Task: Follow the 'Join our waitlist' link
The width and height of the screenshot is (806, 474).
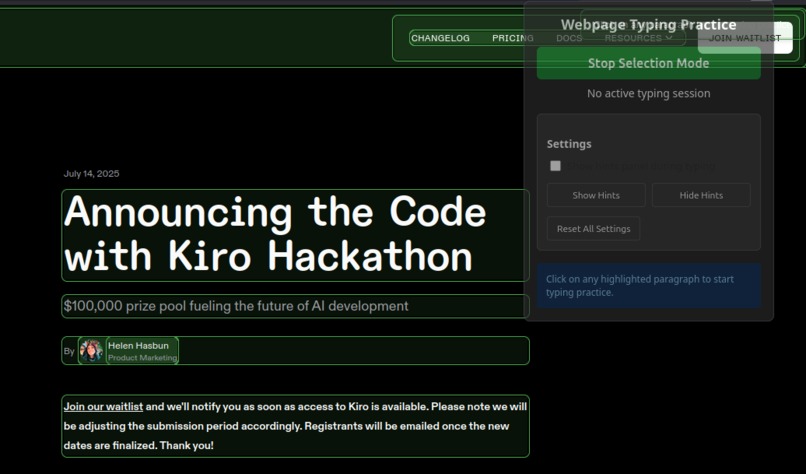Action: coord(103,407)
